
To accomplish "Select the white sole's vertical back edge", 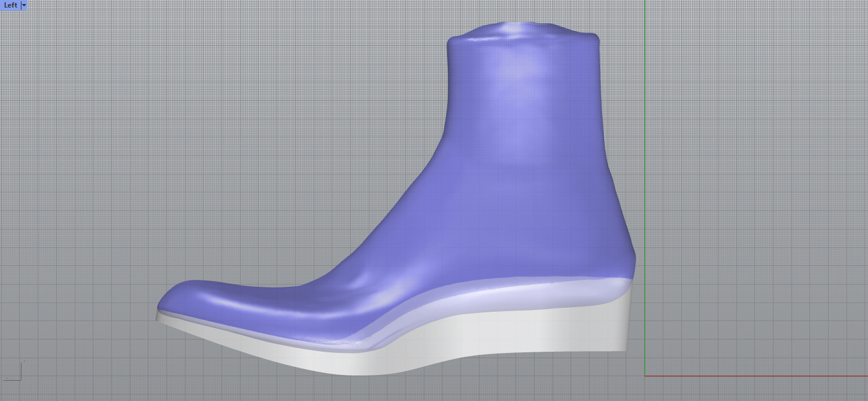I will point(626,325).
